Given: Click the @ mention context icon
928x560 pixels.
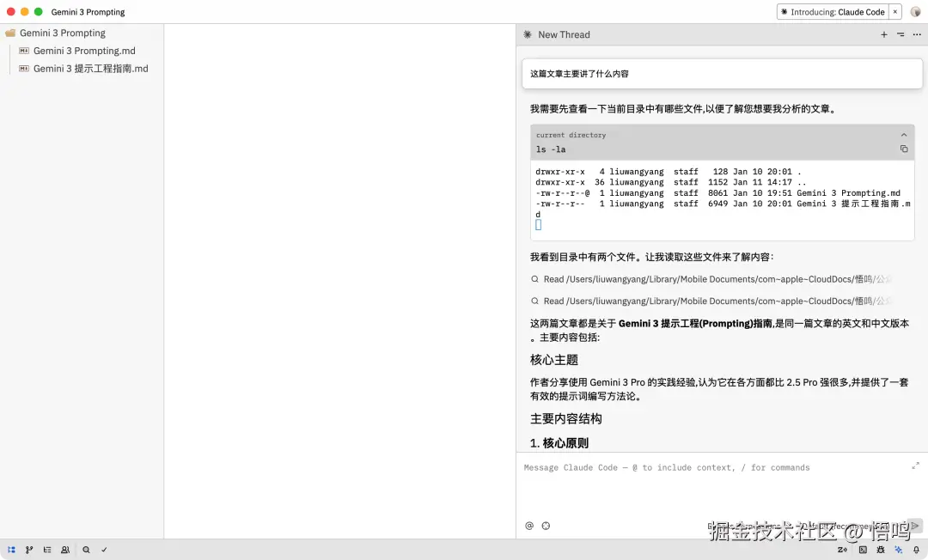Looking at the screenshot, I should (x=529, y=526).
